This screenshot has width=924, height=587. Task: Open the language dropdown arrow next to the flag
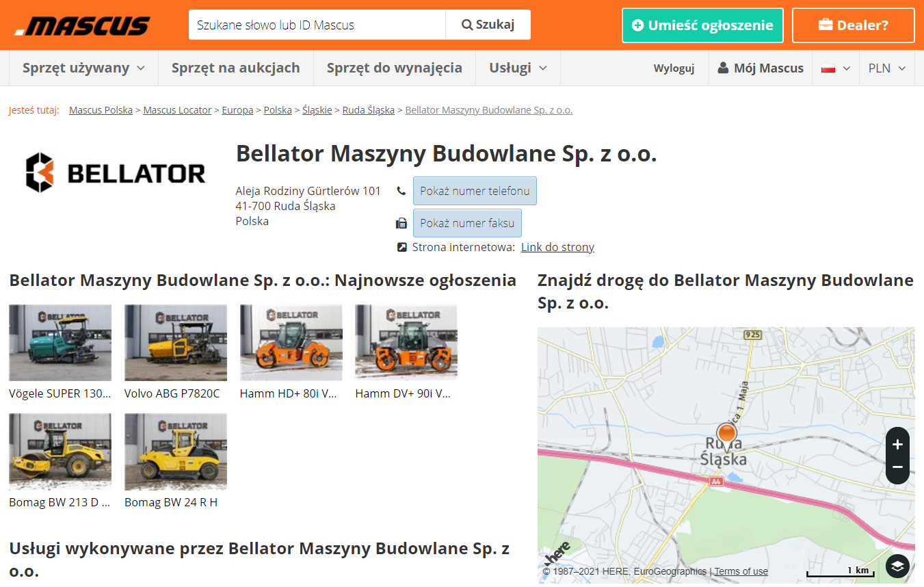[x=846, y=68]
